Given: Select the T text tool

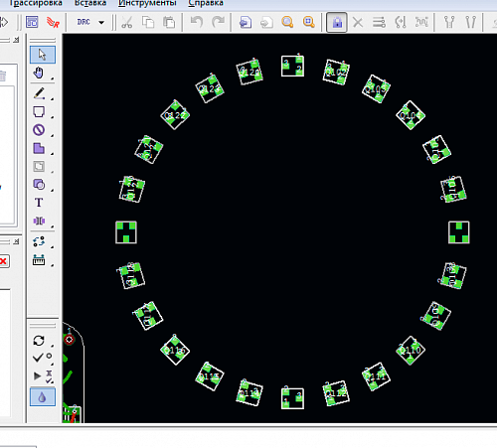Looking at the screenshot, I should [39, 203].
